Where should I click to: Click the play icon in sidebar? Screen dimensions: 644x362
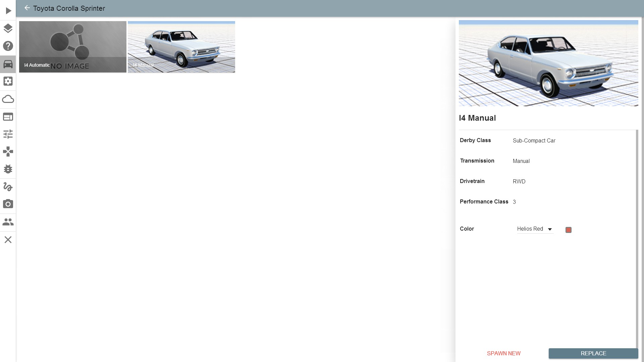pos(8,11)
